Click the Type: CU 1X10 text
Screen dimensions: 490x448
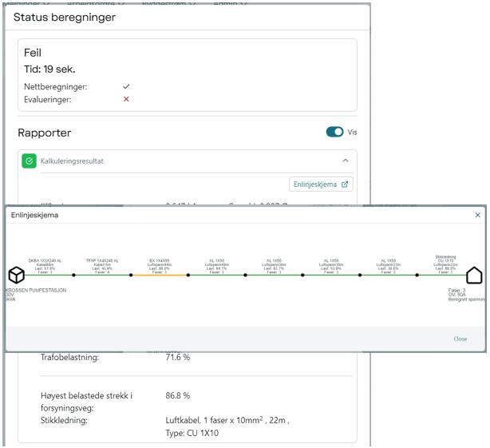[192, 433]
